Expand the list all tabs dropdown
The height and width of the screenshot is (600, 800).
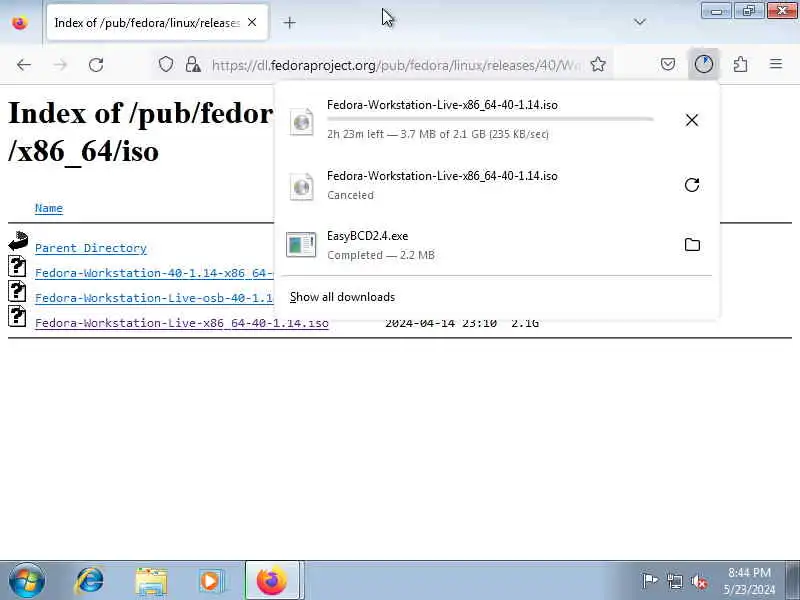pos(640,22)
